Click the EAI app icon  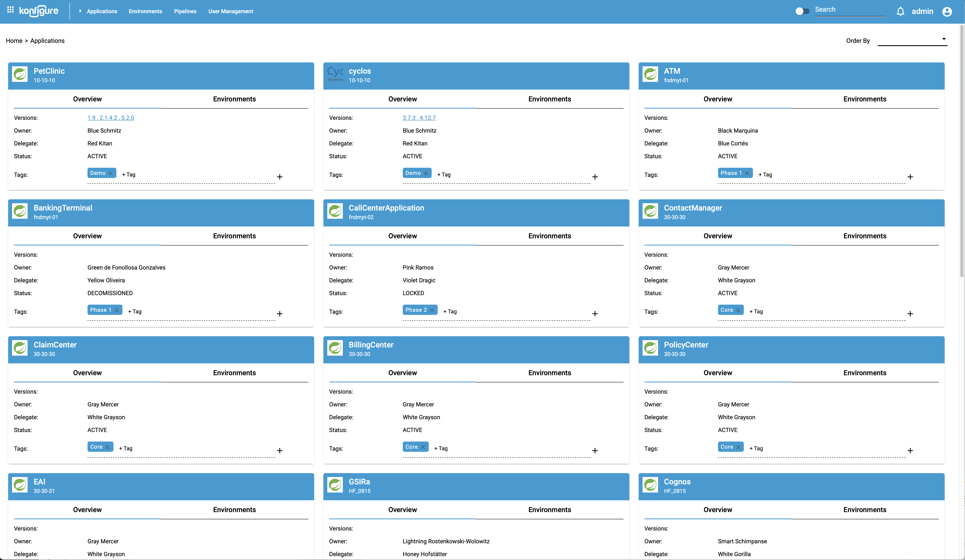click(20, 485)
